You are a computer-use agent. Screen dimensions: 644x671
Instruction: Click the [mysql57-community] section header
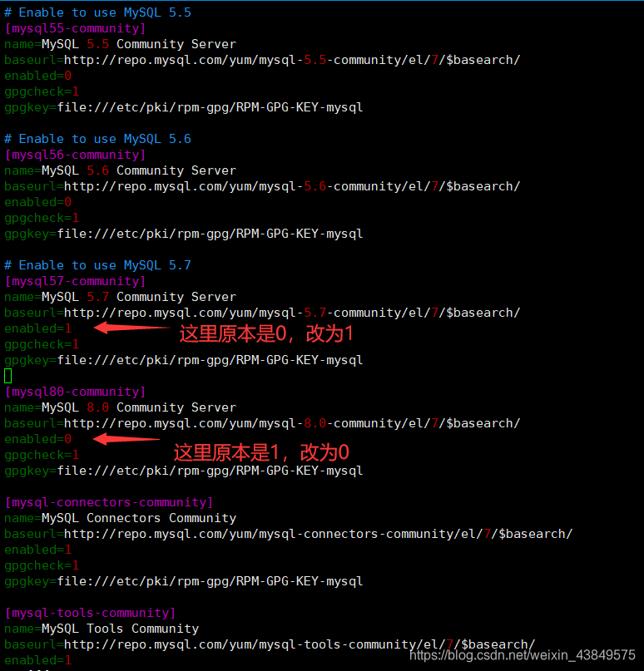point(76,281)
